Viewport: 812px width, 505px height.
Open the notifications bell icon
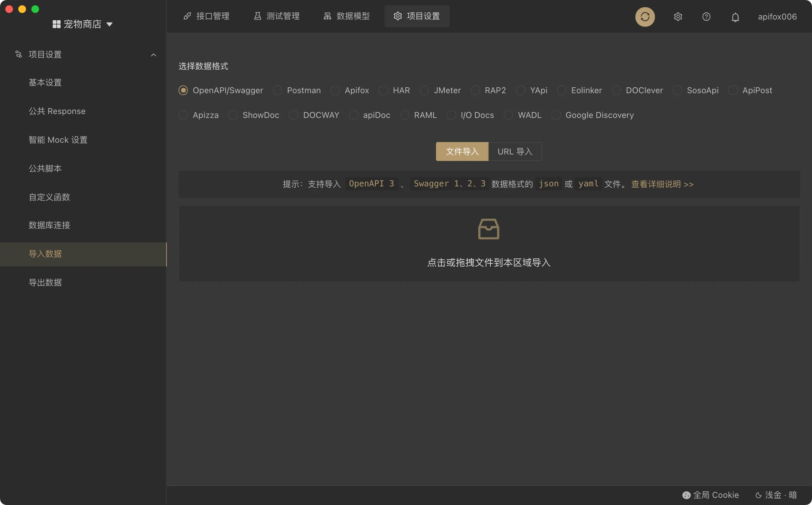pyautogui.click(x=735, y=16)
